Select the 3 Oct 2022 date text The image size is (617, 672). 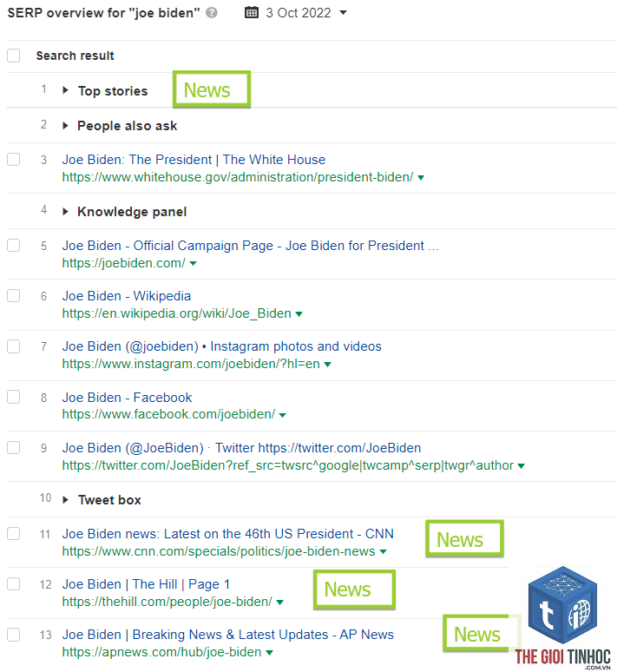pyautogui.click(x=299, y=13)
